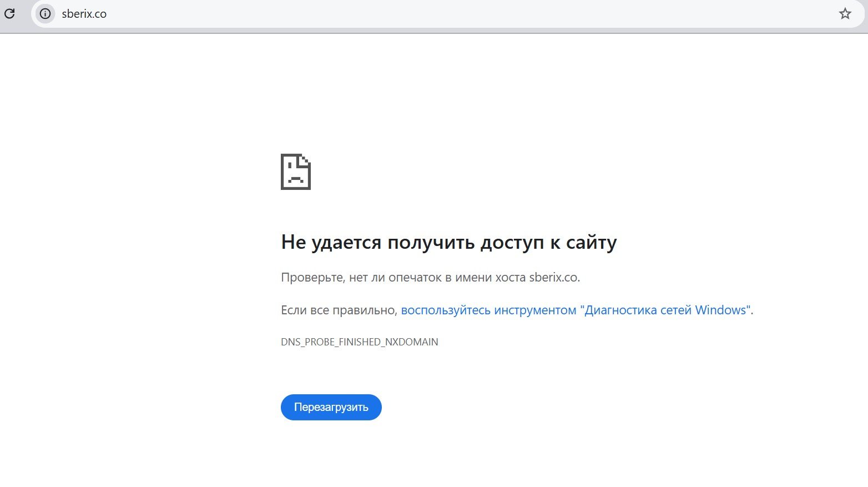Bookmark this page with the star icon

point(845,14)
